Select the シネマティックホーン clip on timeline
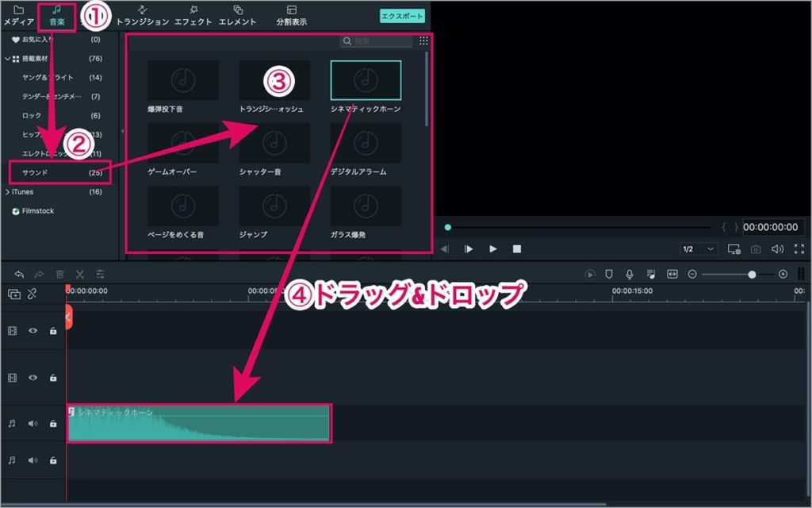This screenshot has width=812, height=508. pyautogui.click(x=199, y=423)
